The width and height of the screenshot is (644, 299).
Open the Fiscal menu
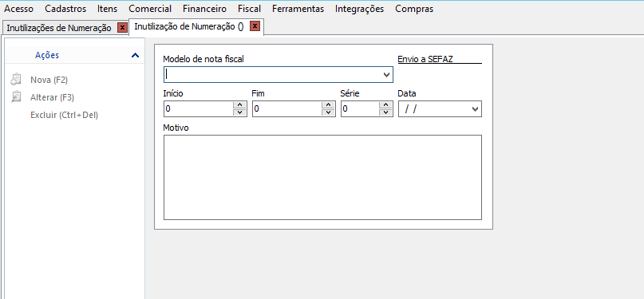(249, 9)
